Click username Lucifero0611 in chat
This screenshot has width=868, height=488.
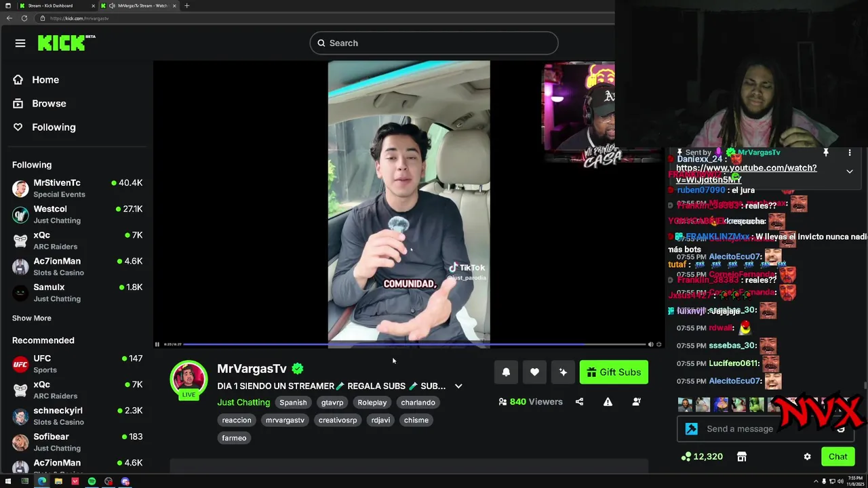(x=734, y=363)
